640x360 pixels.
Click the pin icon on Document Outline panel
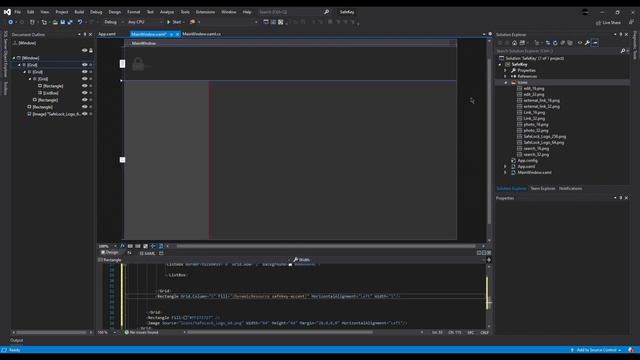click(85, 34)
